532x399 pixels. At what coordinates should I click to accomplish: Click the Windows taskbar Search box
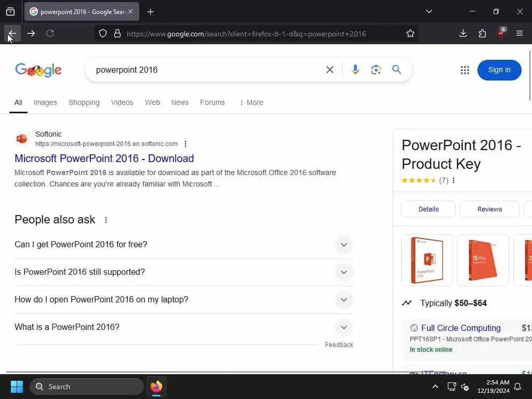click(87, 387)
